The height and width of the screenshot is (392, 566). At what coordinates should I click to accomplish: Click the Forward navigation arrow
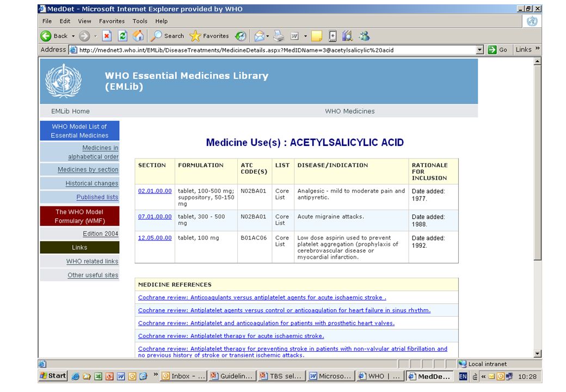pos(84,36)
